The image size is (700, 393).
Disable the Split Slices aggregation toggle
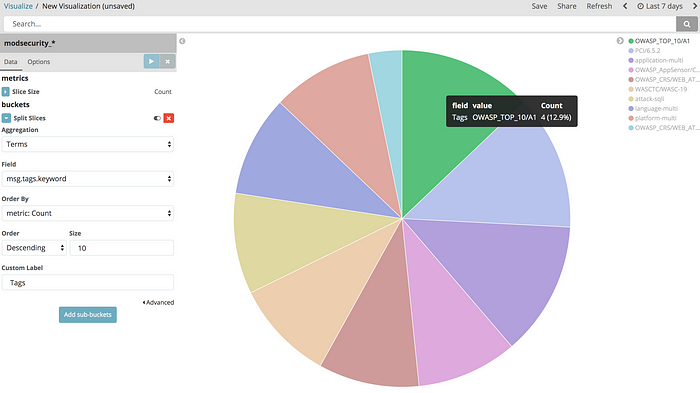[157, 118]
